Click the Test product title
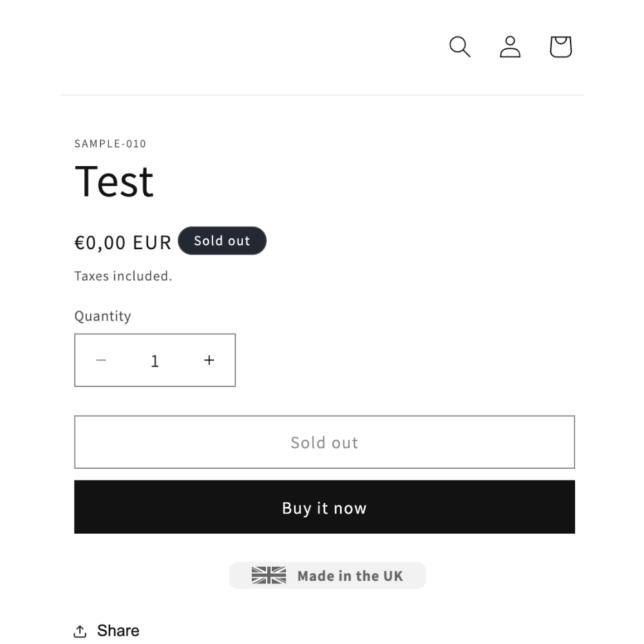The image size is (644, 644). tap(114, 181)
